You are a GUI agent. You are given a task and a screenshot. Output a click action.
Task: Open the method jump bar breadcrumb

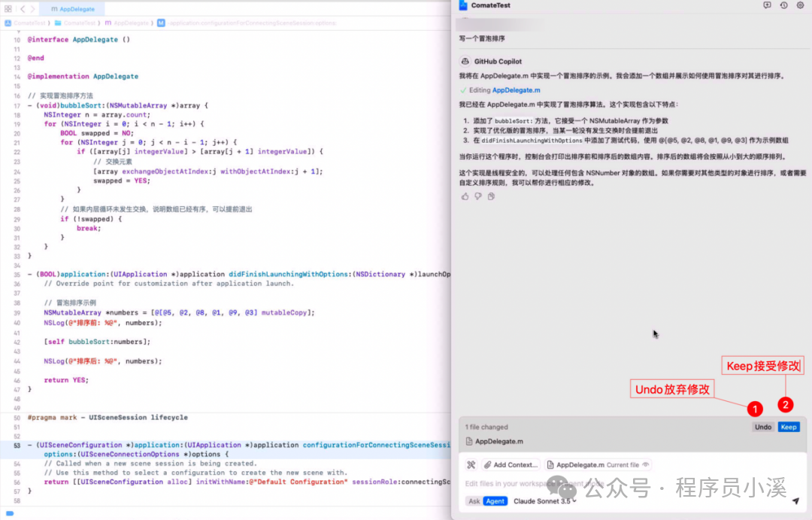tap(247, 23)
